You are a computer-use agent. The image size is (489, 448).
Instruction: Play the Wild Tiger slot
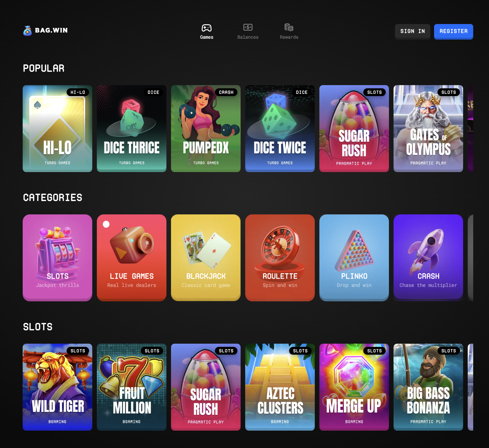coord(57,387)
